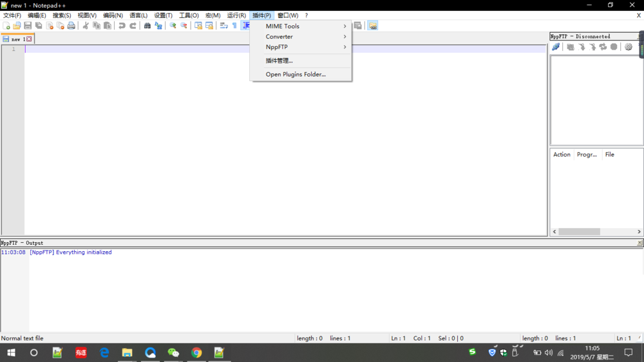Click the Zoom In magnifier icon
The height and width of the screenshot is (362, 644).
173,26
